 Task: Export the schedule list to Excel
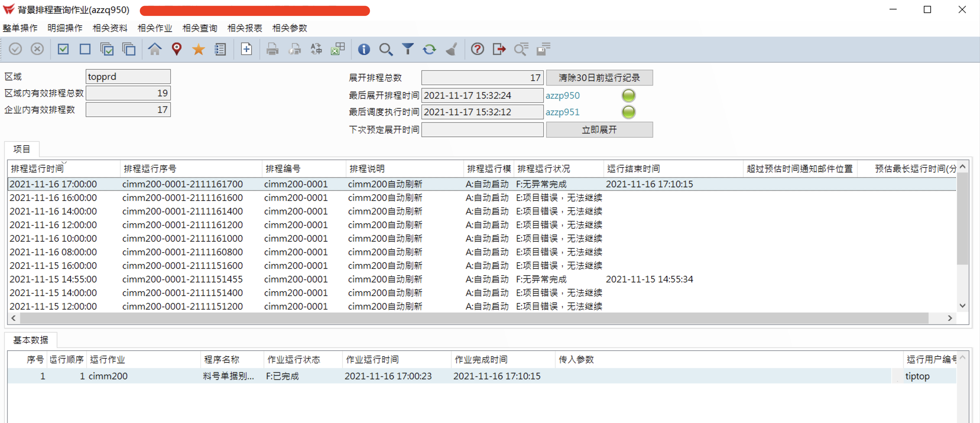(x=337, y=49)
